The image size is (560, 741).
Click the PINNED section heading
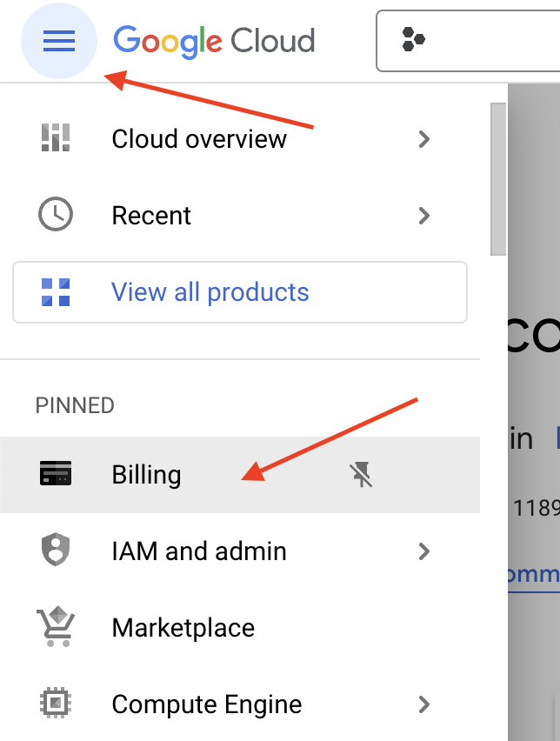click(75, 405)
